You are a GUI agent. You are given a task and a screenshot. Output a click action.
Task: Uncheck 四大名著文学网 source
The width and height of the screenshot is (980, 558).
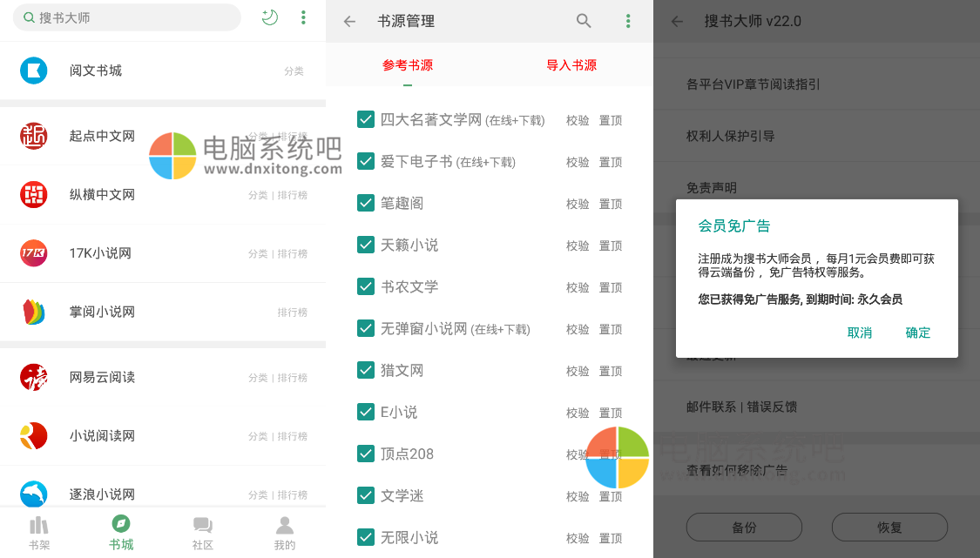point(366,118)
